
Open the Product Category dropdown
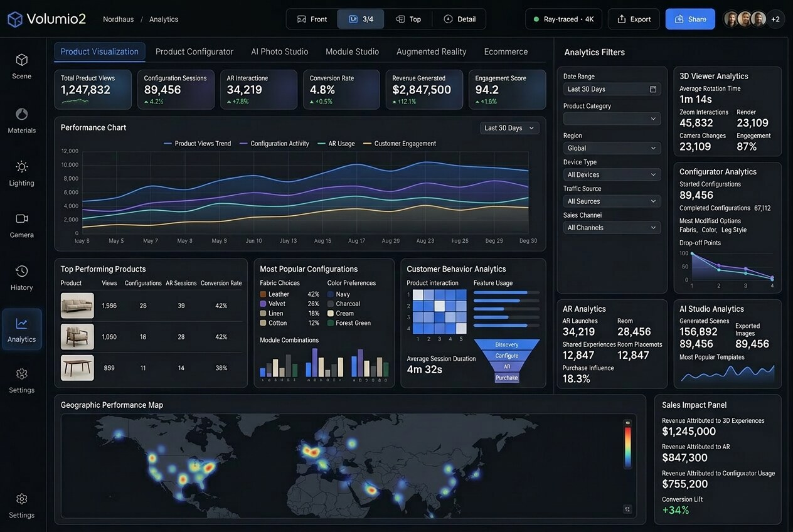[x=612, y=119]
